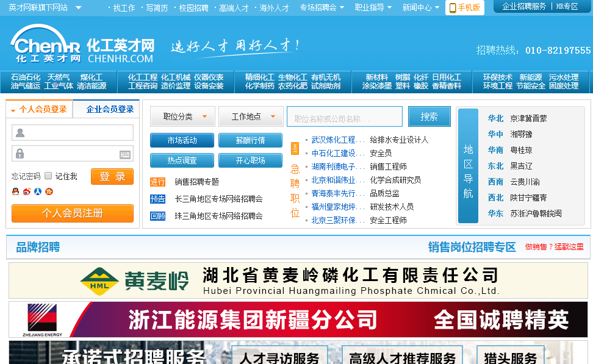Open the HR专区 link

pyautogui.click(x=567, y=7)
